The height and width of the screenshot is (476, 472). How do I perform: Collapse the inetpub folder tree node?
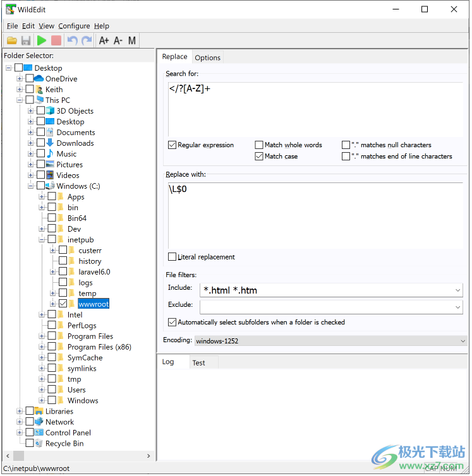[42, 240]
